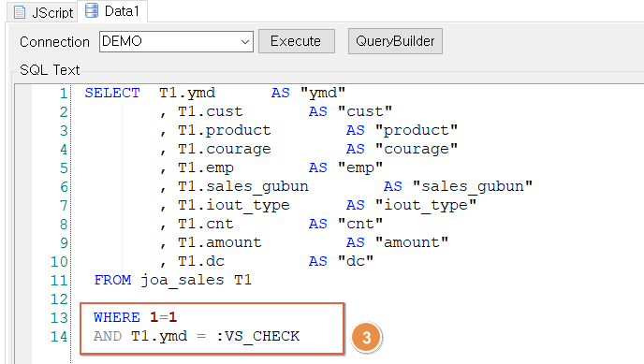The image size is (644, 364).
Task: Click T1.cust on line 2
Action: pos(211,111)
